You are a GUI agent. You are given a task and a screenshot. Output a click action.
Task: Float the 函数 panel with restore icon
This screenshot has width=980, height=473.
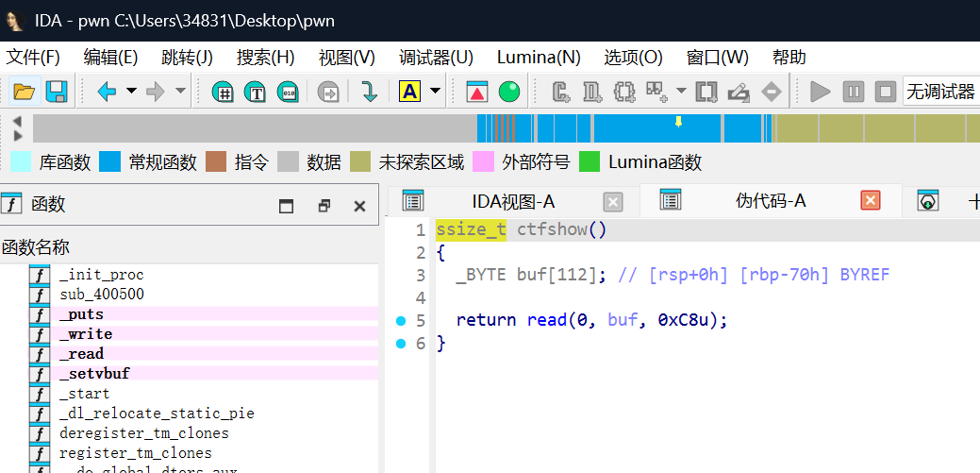pos(324,205)
